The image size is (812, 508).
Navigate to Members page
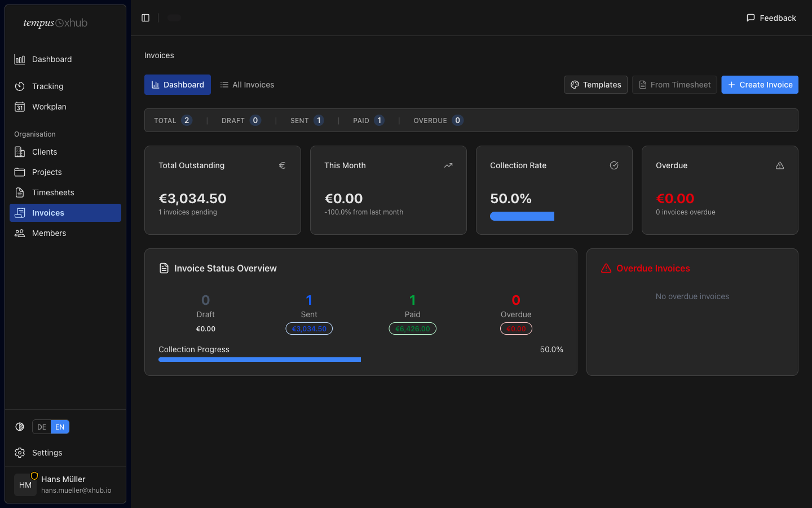click(x=49, y=233)
